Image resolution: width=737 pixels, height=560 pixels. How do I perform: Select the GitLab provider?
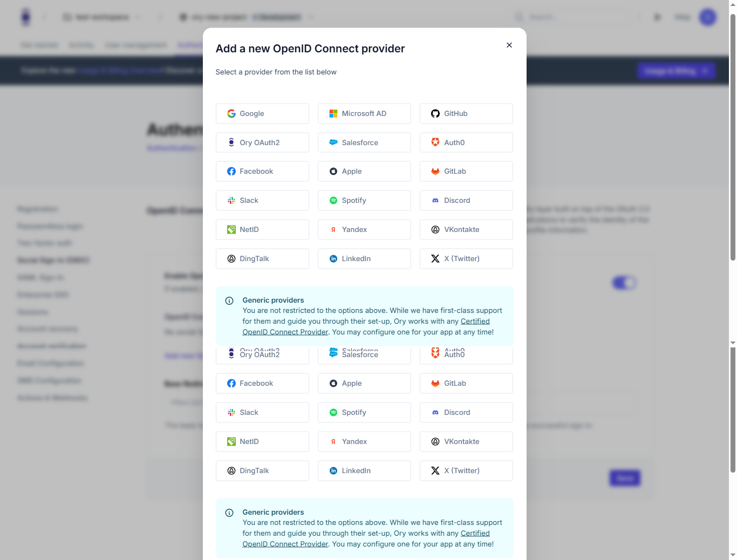coord(466,171)
